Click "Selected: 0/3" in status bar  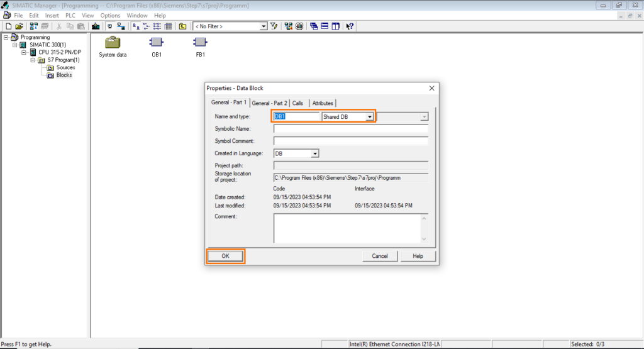pyautogui.click(x=588, y=344)
